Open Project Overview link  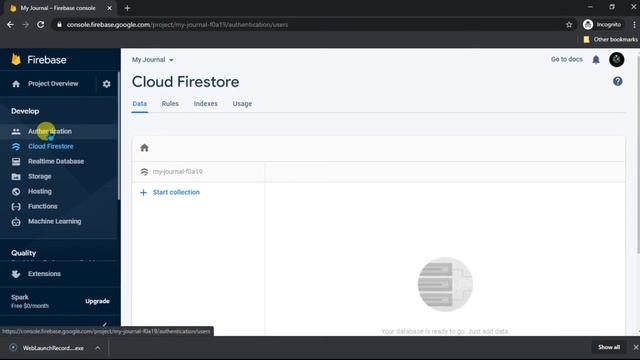[53, 84]
